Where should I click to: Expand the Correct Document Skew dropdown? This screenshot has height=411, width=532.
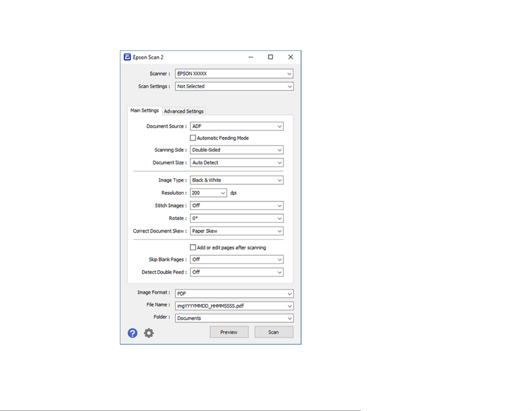coord(237,231)
